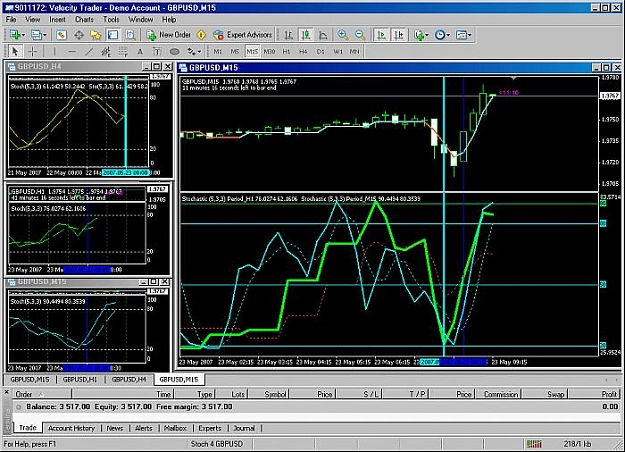This screenshot has width=625, height=452.
Task: Switch to the GBPUSD,H4 chart tab
Action: pos(129,379)
